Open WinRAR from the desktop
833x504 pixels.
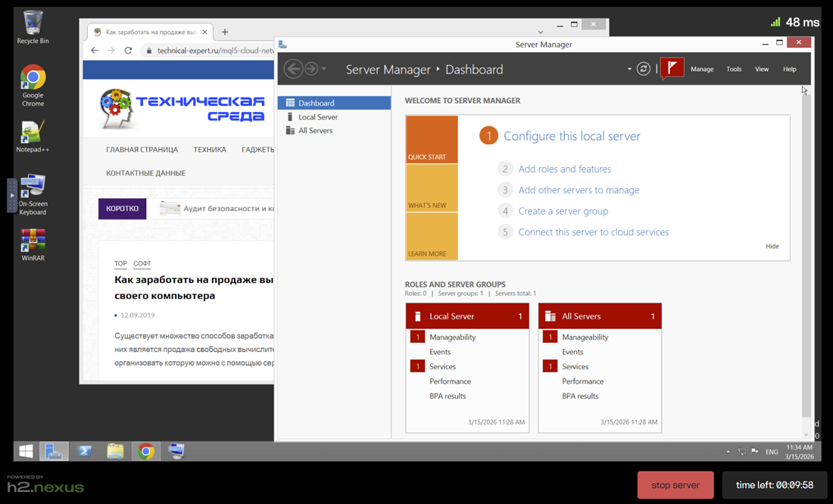[33, 240]
